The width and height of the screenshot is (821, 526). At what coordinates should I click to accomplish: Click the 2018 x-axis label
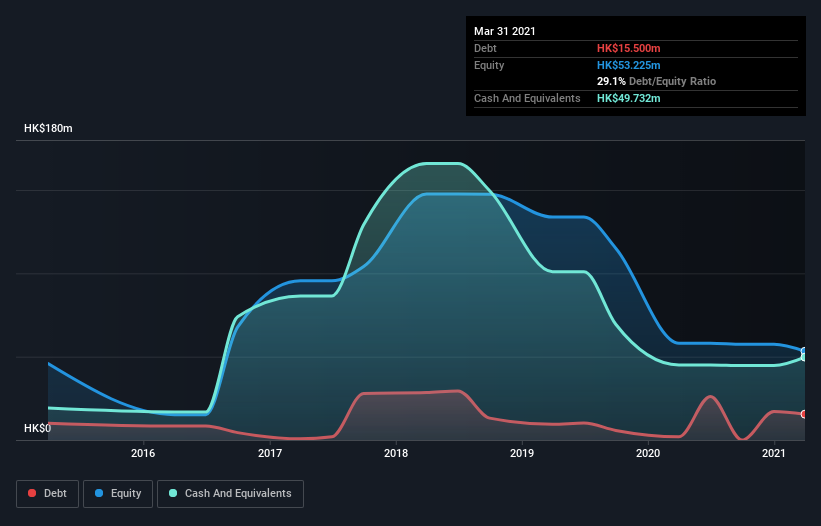tap(396, 453)
